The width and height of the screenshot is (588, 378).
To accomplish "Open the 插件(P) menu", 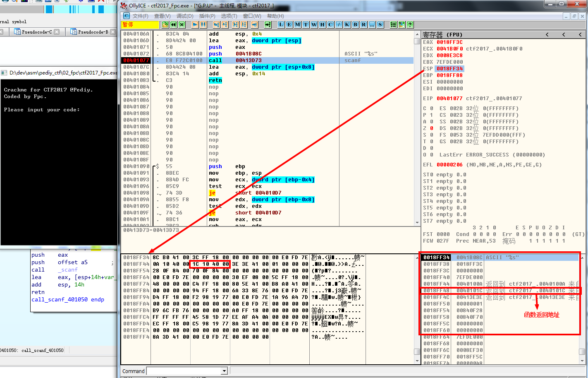I will tap(207, 16).
